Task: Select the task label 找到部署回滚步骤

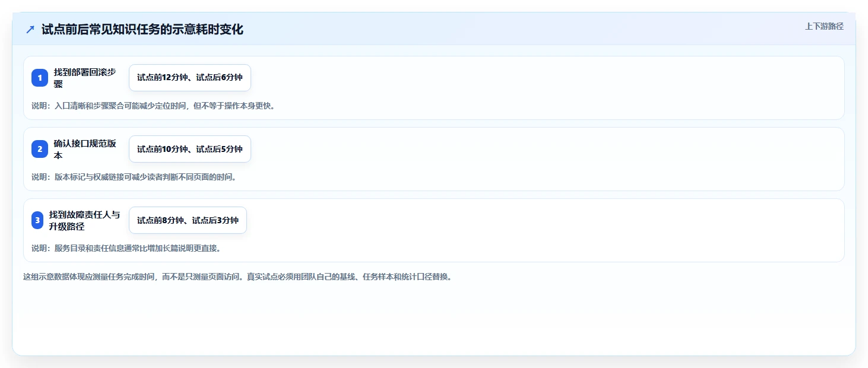Action: coord(85,78)
